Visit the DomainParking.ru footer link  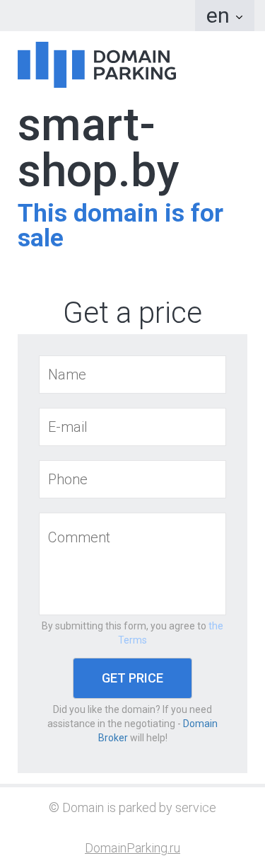click(x=132, y=848)
